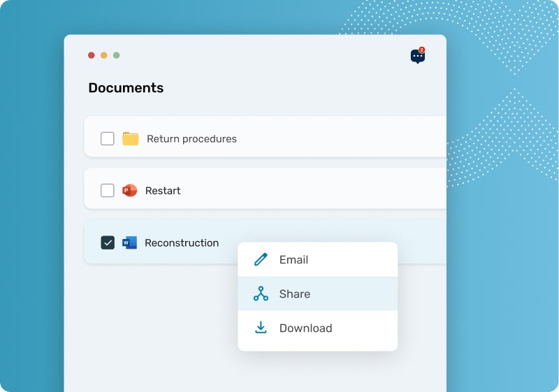Open the chat notifications icon

click(x=417, y=56)
